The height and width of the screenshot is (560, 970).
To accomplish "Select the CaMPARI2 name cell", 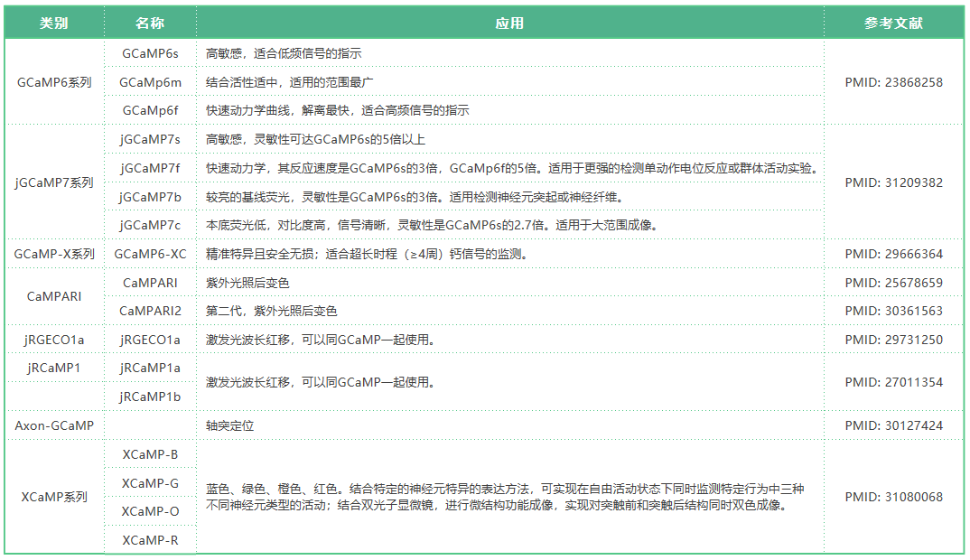I will tap(150, 311).
